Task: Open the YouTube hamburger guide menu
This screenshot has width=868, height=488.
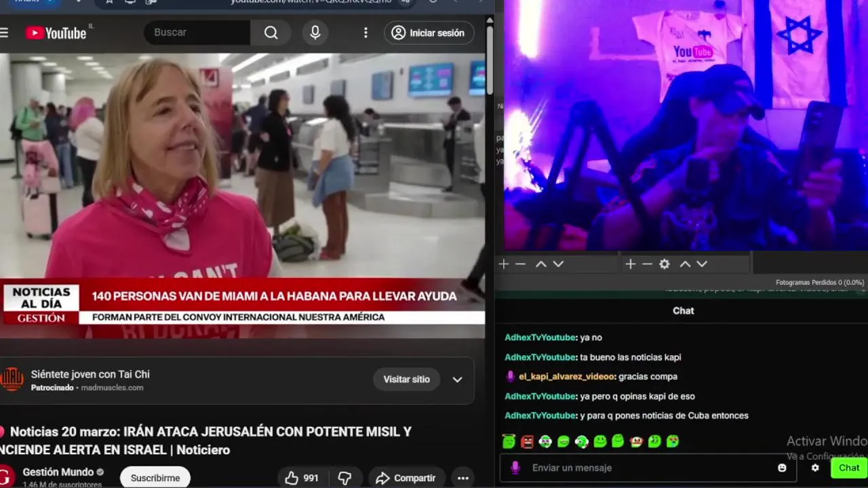Action: [x=4, y=33]
